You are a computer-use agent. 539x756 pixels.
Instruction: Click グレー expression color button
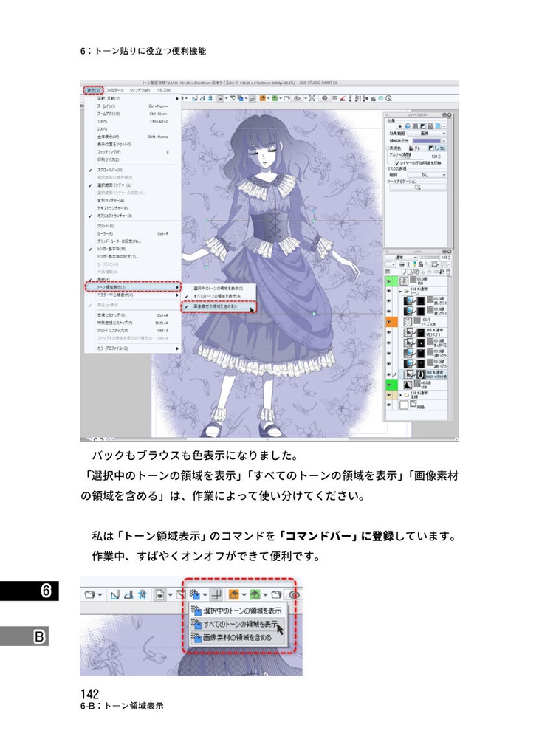pyautogui.click(x=417, y=148)
